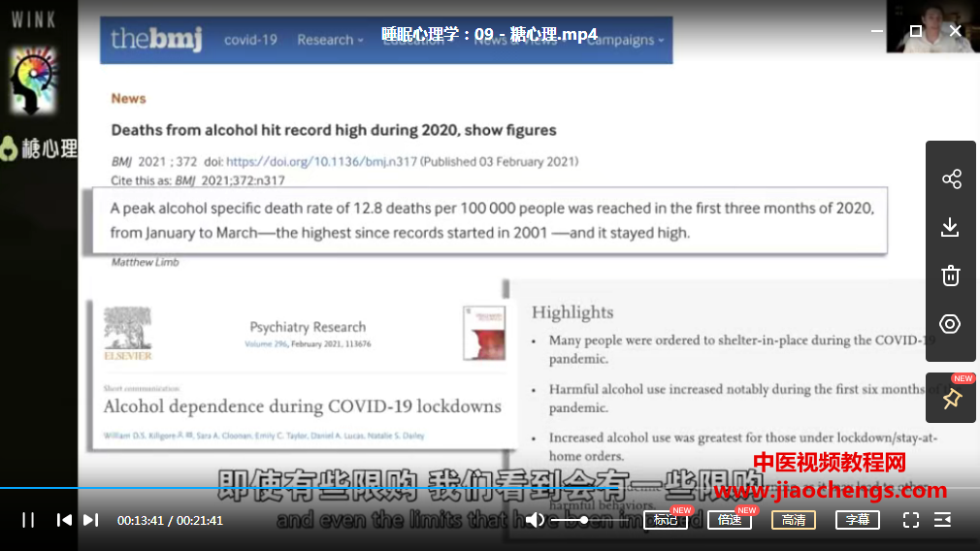
Task: Open the playlist panel icon
Action: coord(942,520)
